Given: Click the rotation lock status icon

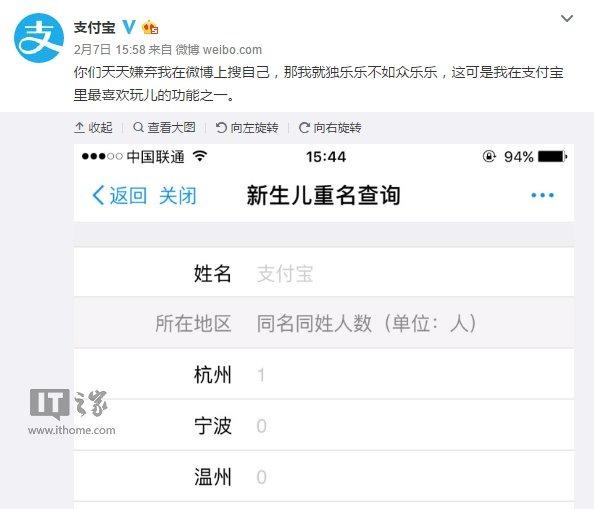Looking at the screenshot, I should (489, 156).
